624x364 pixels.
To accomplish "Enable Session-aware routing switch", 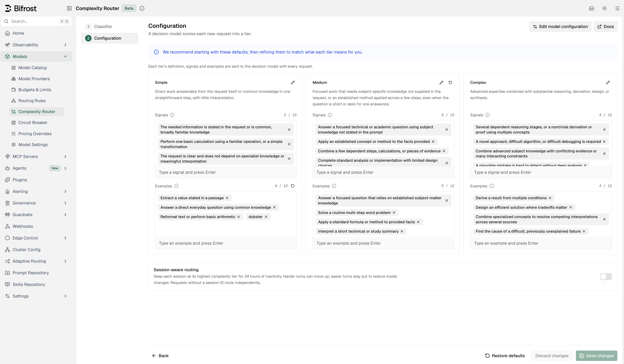I will click(x=606, y=277).
